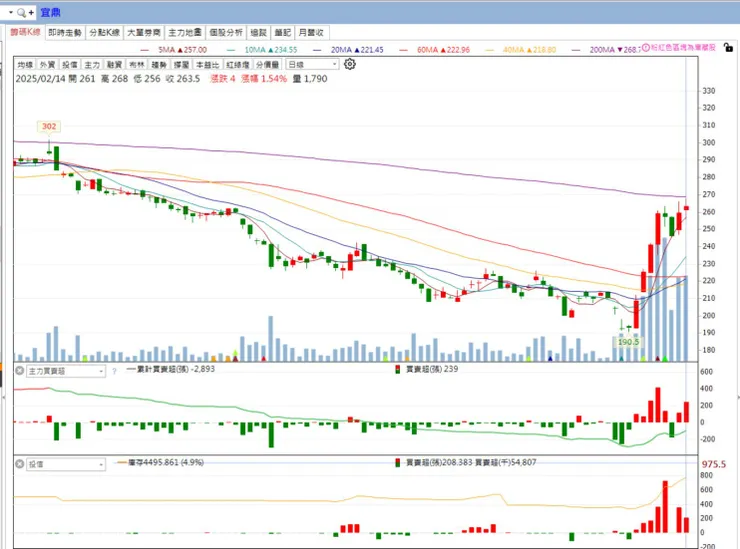The height and width of the screenshot is (549, 740).
Task: Click the 紅綠燈 button
Action: (238, 65)
